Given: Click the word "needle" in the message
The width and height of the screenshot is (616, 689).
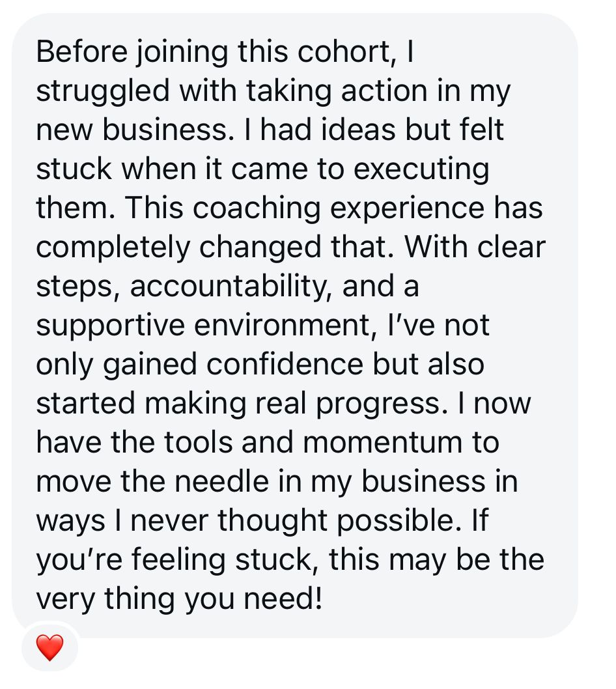Looking at the screenshot, I should (221, 482).
